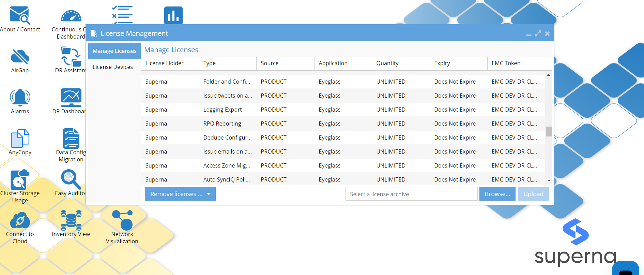Open the About / Contact icon

point(20,16)
